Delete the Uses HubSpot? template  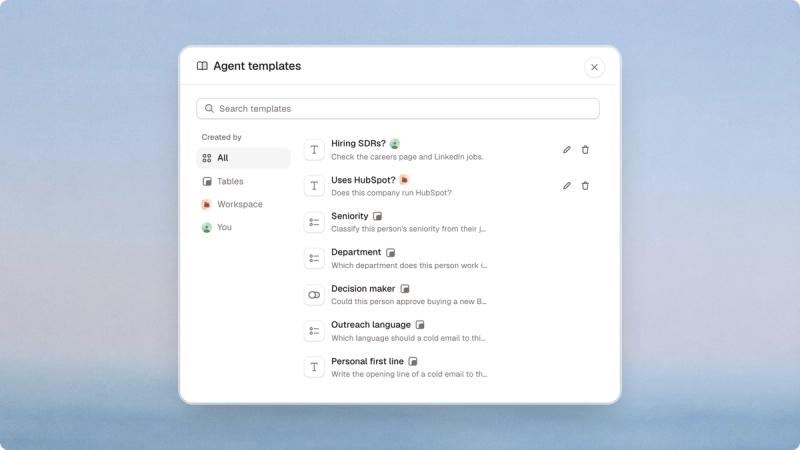(585, 186)
